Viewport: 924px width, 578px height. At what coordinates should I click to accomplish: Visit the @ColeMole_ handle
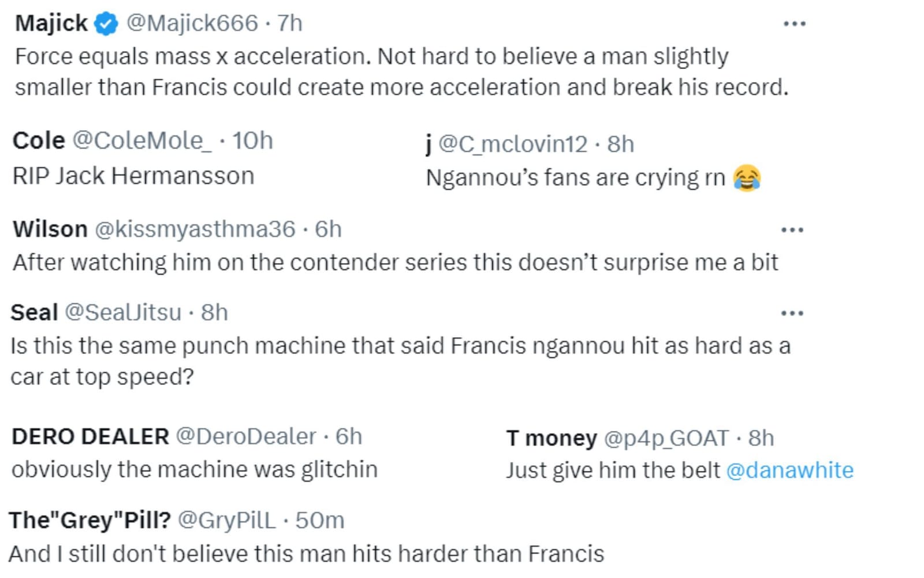142,141
